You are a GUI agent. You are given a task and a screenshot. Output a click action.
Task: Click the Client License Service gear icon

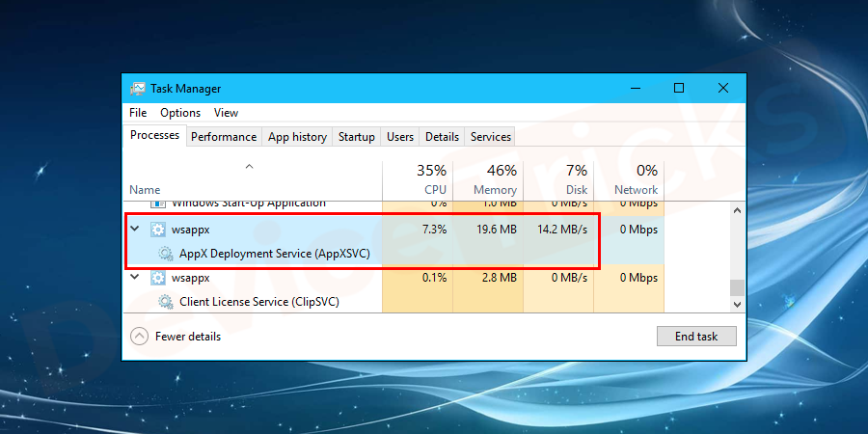(165, 302)
